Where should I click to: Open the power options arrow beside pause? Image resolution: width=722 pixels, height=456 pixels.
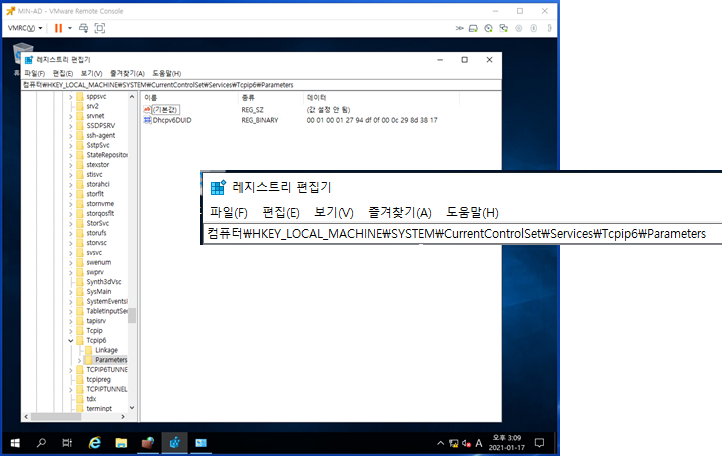click(70, 28)
